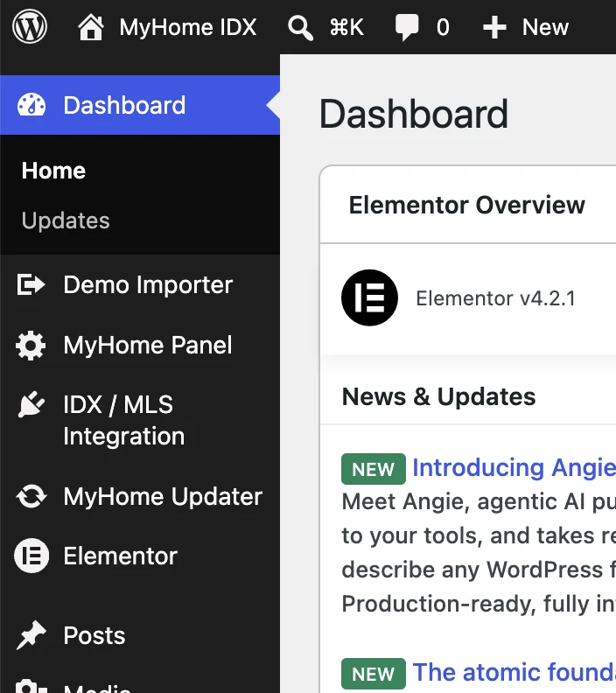
Task: Open comments via the speech bubble icon
Action: (407, 27)
